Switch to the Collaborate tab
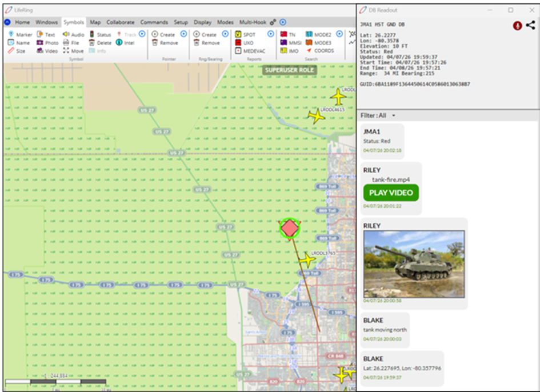Viewport: 540px width, 392px height. point(120,22)
